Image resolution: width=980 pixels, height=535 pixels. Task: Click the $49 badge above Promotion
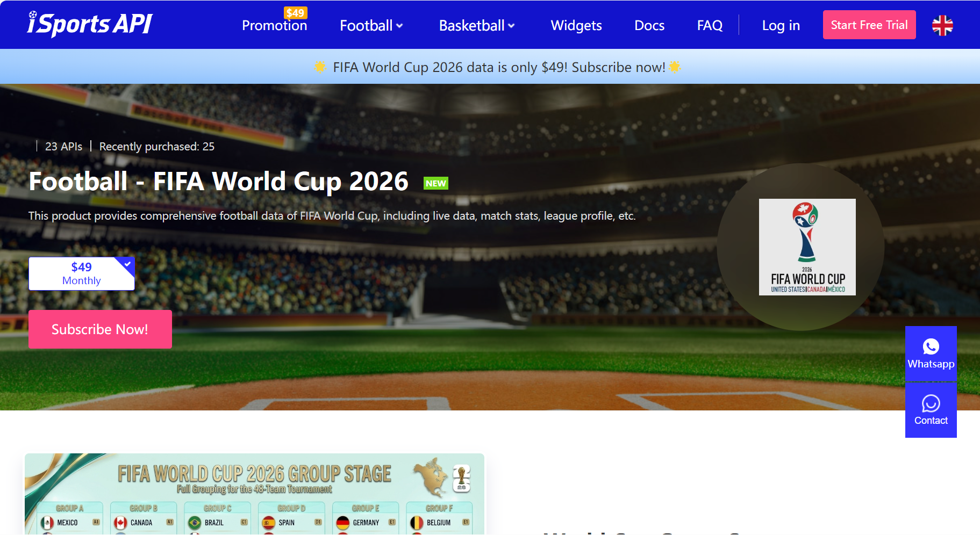pos(295,13)
